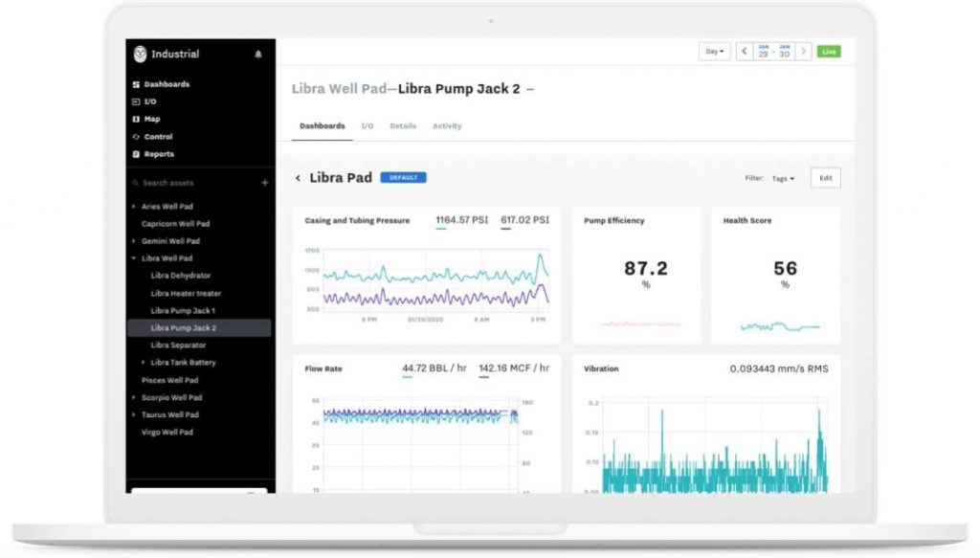Click the Industrial app logo
Image resolution: width=980 pixels, height=558 pixels.
tap(141, 54)
